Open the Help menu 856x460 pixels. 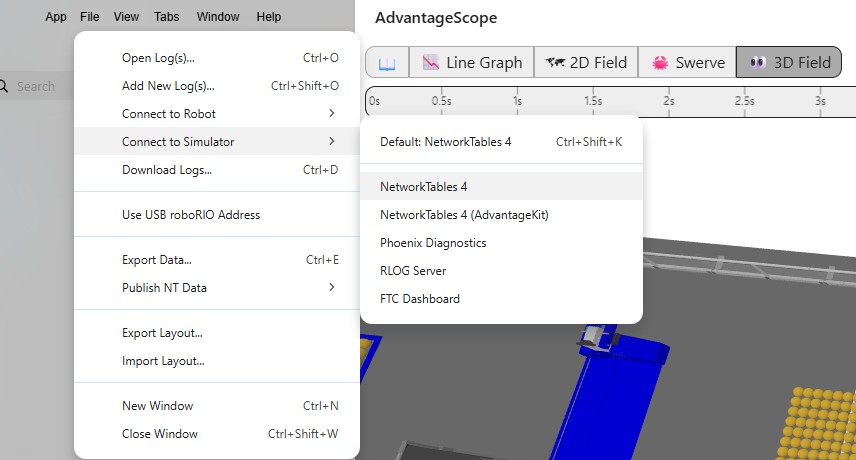point(269,17)
